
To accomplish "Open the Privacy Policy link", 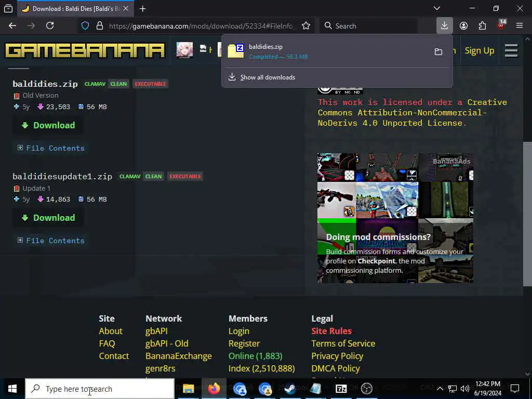I will point(337,356).
